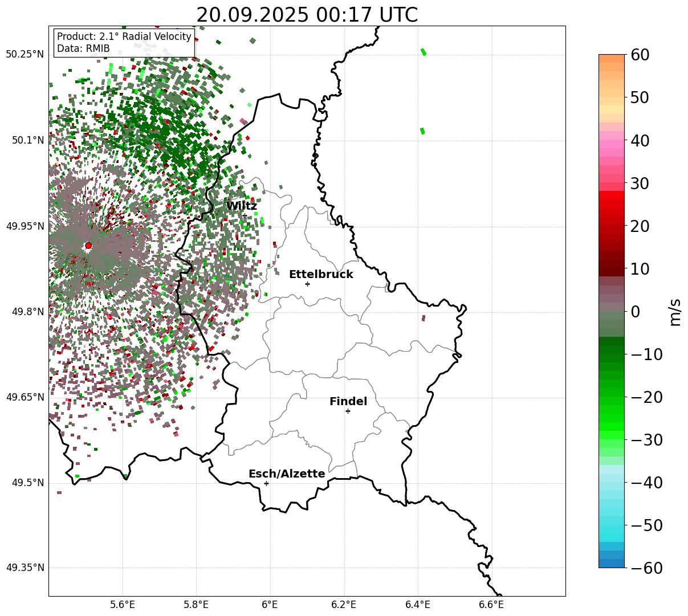Click the latitude label 49.95°N
688x616 pixels.
tap(25, 226)
